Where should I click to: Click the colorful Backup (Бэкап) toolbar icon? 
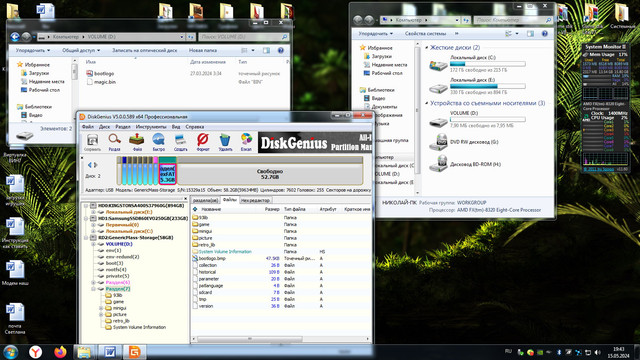point(247,140)
